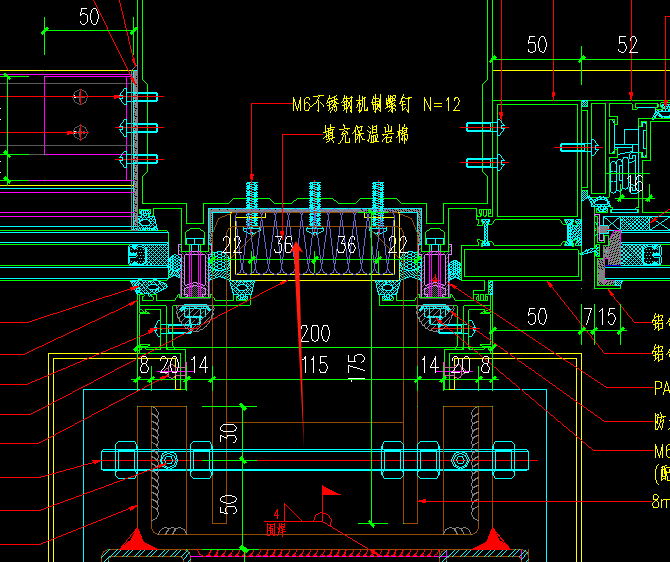Click the left 22 dimension text
This screenshot has height=562, width=670.
tap(232, 245)
